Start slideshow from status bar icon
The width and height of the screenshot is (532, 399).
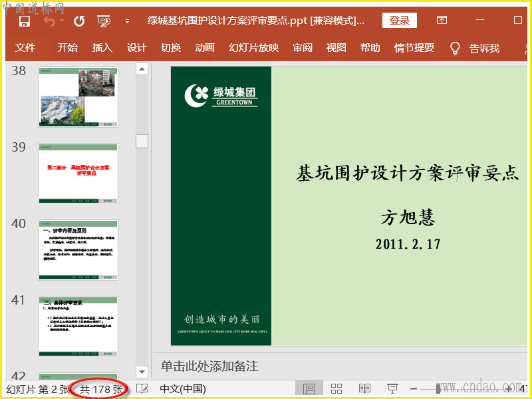coord(392,389)
